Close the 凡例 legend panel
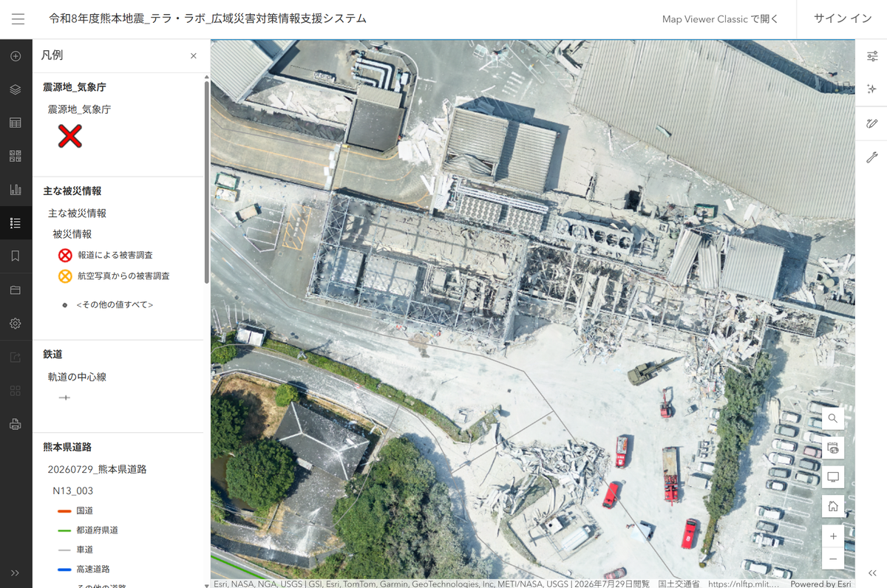Viewport: 887px width, 588px height. pyautogui.click(x=194, y=56)
